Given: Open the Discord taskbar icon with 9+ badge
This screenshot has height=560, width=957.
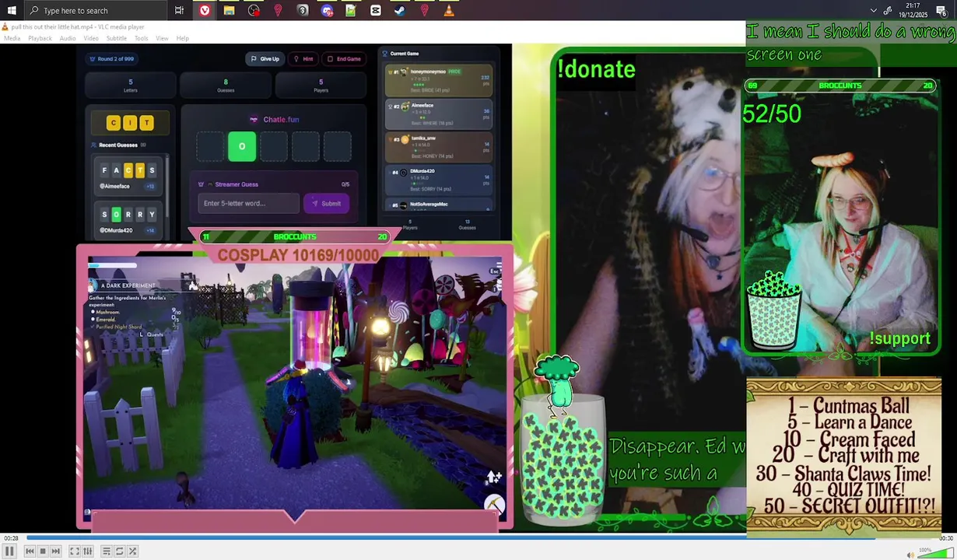Looking at the screenshot, I should [327, 10].
